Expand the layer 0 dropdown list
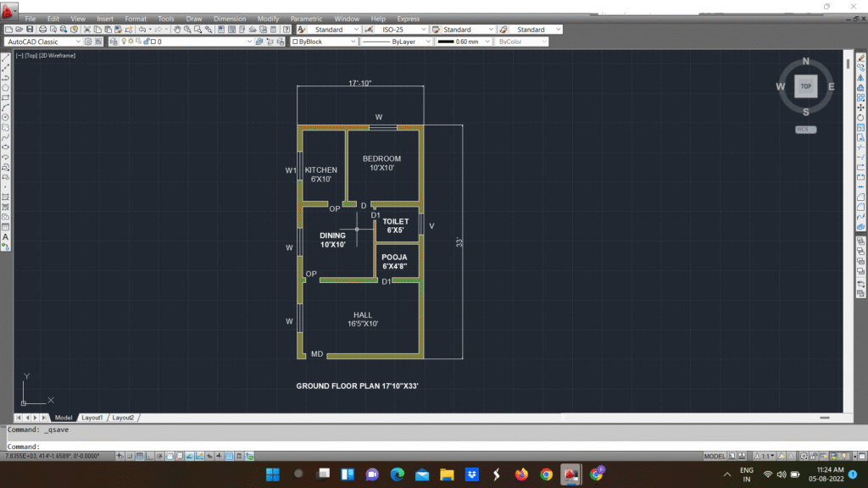 [249, 42]
